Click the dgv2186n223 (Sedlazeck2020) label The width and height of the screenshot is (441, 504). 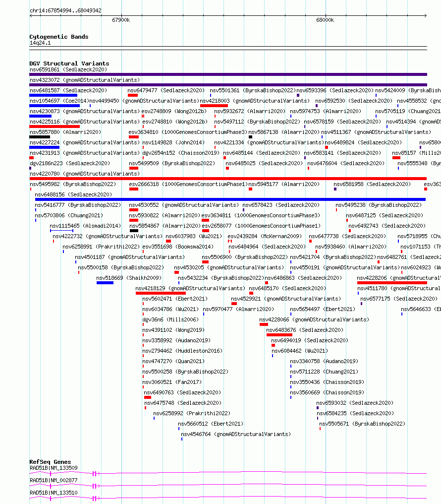point(70,163)
